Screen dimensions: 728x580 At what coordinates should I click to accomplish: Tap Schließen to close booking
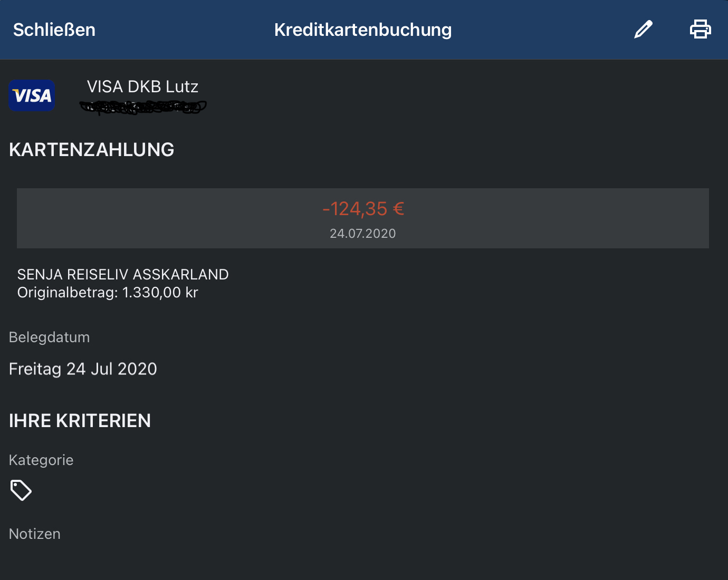[x=54, y=30]
